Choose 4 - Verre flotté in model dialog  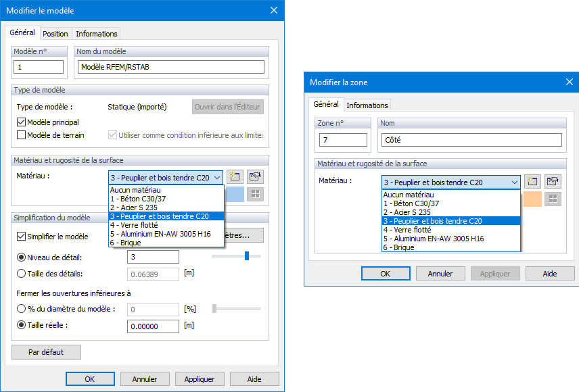click(x=166, y=225)
